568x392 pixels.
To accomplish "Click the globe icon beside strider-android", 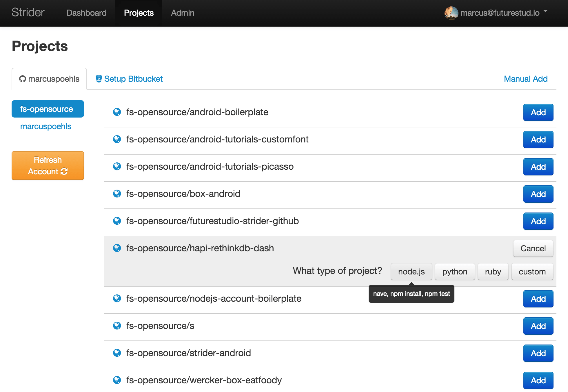I will coord(117,353).
